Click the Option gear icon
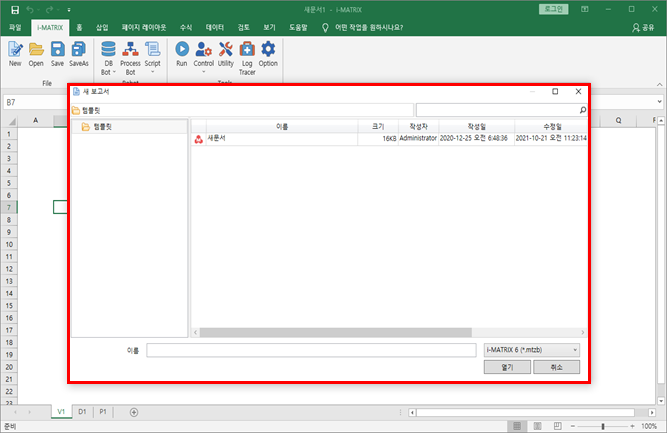This screenshot has width=667, height=433. [268, 52]
